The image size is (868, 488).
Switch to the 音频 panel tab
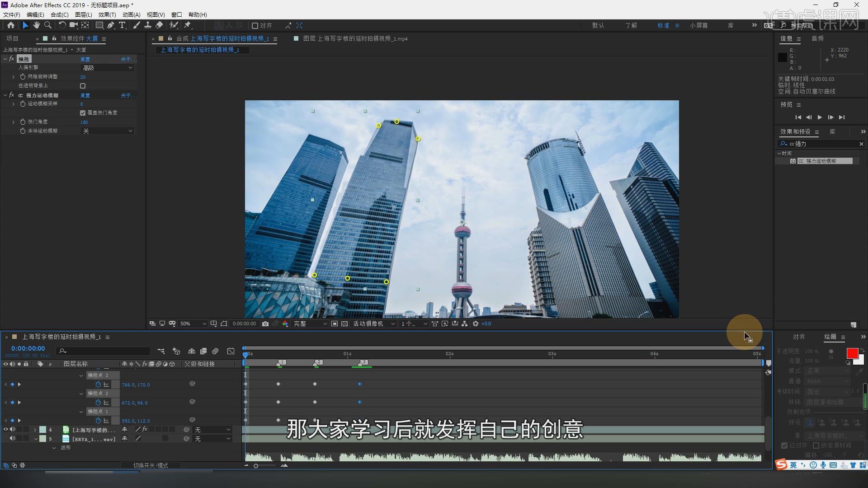pos(817,39)
